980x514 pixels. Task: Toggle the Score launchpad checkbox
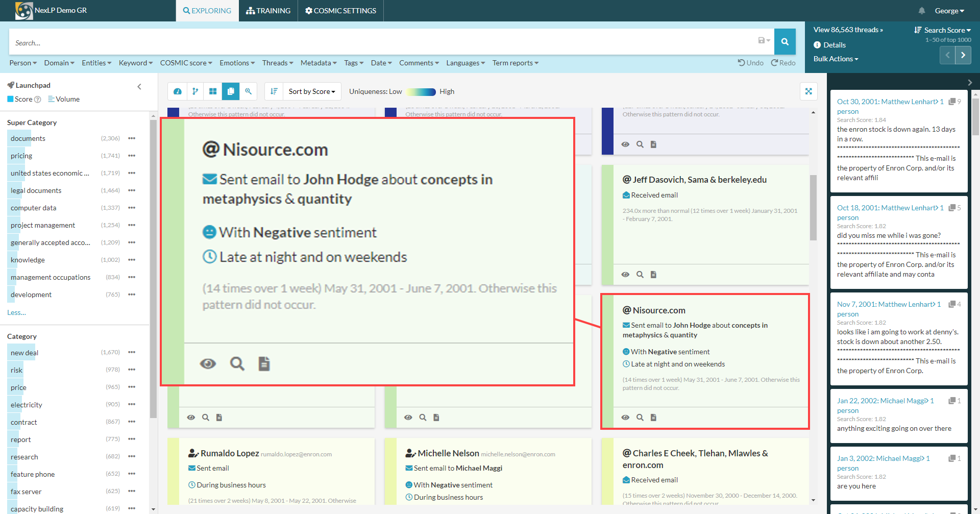[x=10, y=99]
